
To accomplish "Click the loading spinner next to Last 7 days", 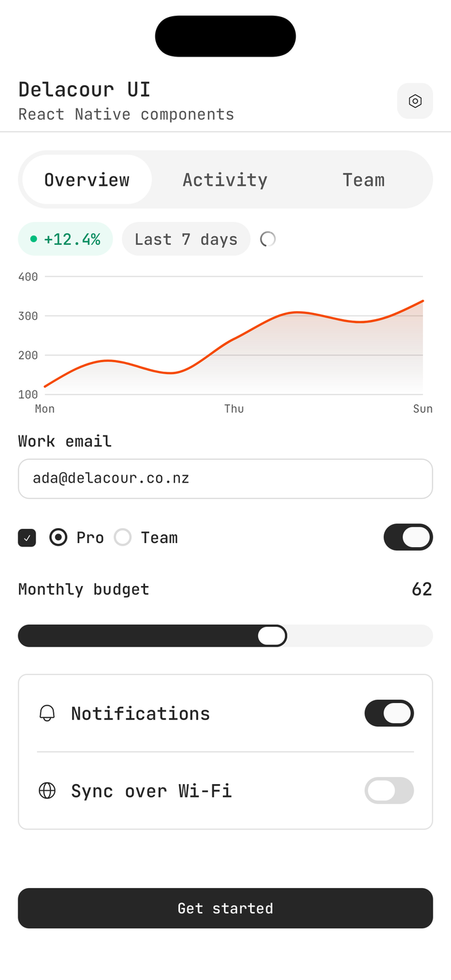I will point(268,239).
